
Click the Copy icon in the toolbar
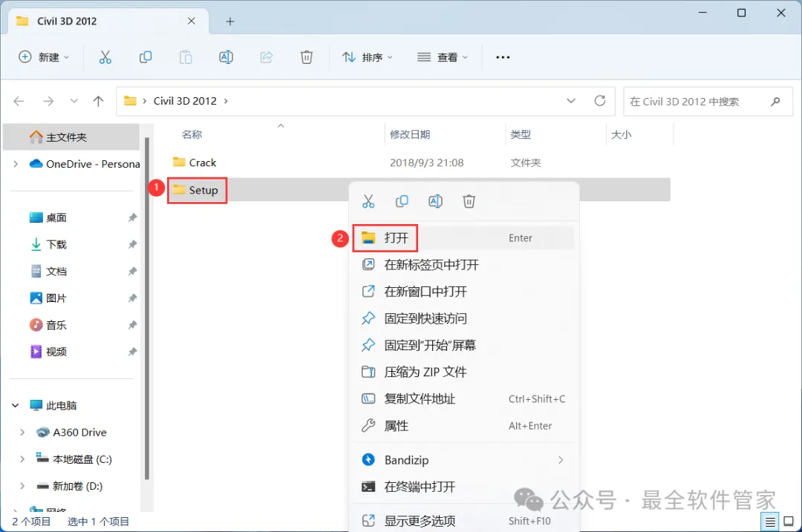coord(146,57)
